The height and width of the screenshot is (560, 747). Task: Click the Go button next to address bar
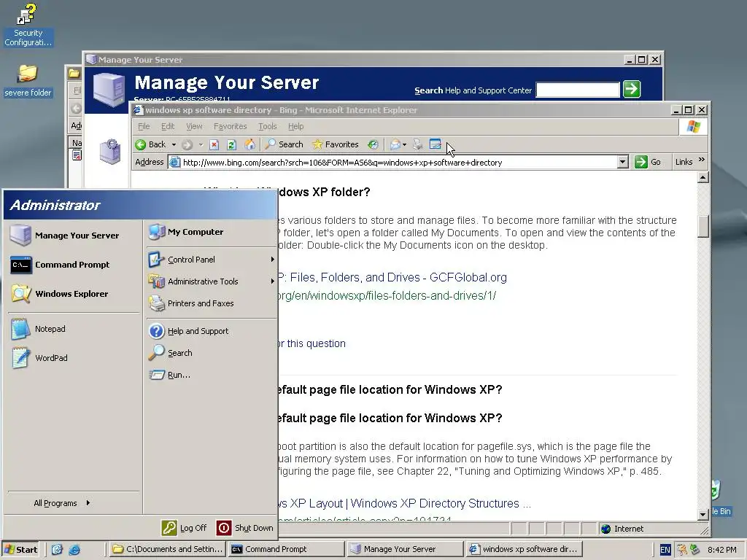click(x=649, y=163)
